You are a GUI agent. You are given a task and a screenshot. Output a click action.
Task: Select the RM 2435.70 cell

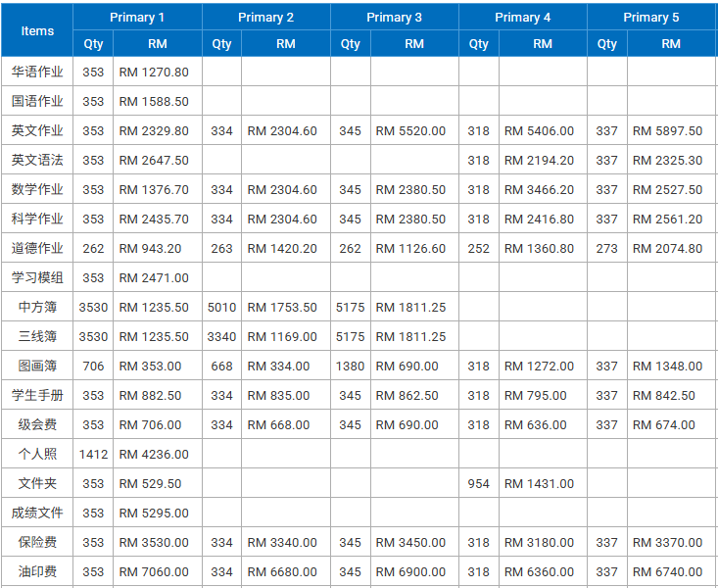[158, 219]
